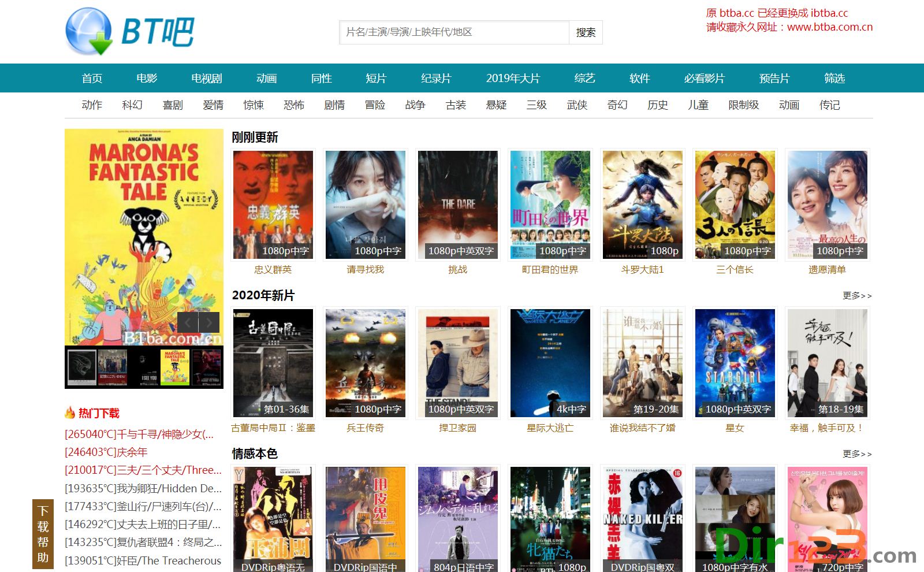Open the 请寻找我 title link

click(365, 269)
